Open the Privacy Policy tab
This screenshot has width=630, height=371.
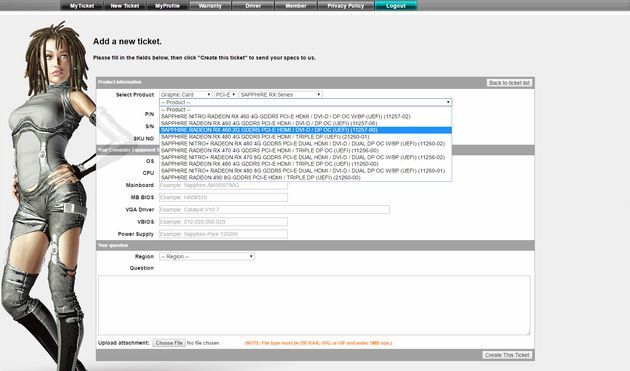(x=346, y=6)
